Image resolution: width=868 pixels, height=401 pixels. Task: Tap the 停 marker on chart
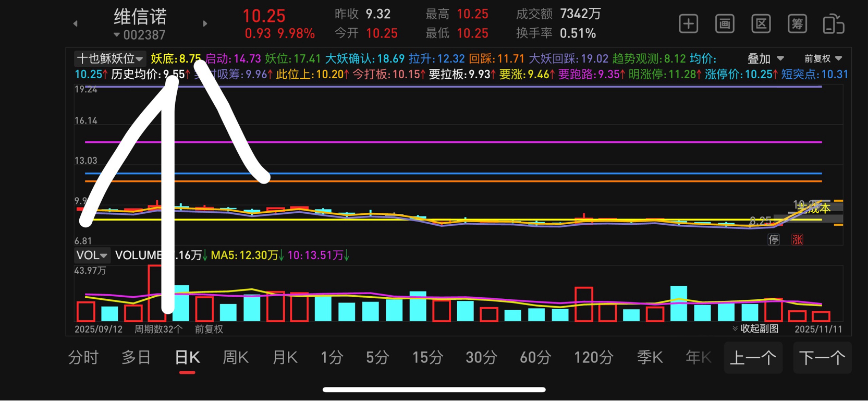(x=774, y=239)
